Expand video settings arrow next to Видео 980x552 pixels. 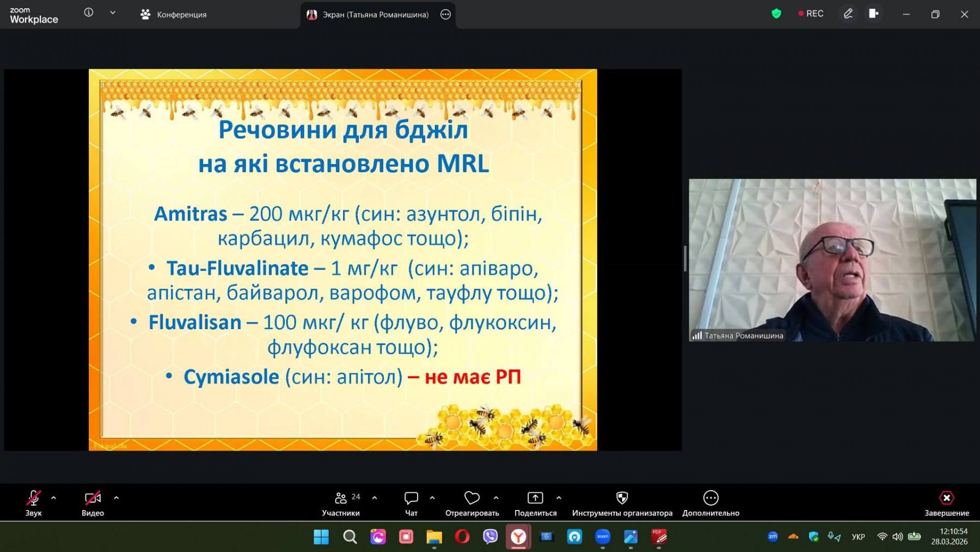pyautogui.click(x=116, y=498)
